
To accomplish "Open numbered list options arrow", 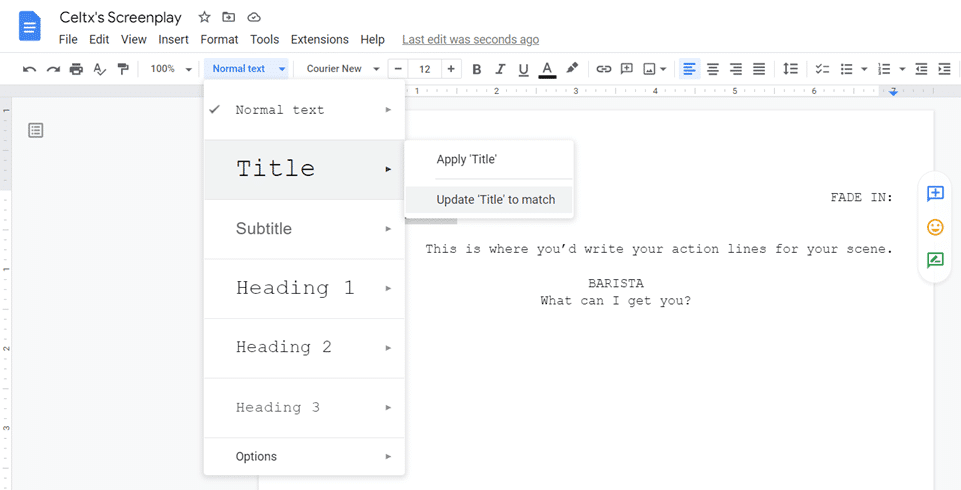I will click(902, 69).
